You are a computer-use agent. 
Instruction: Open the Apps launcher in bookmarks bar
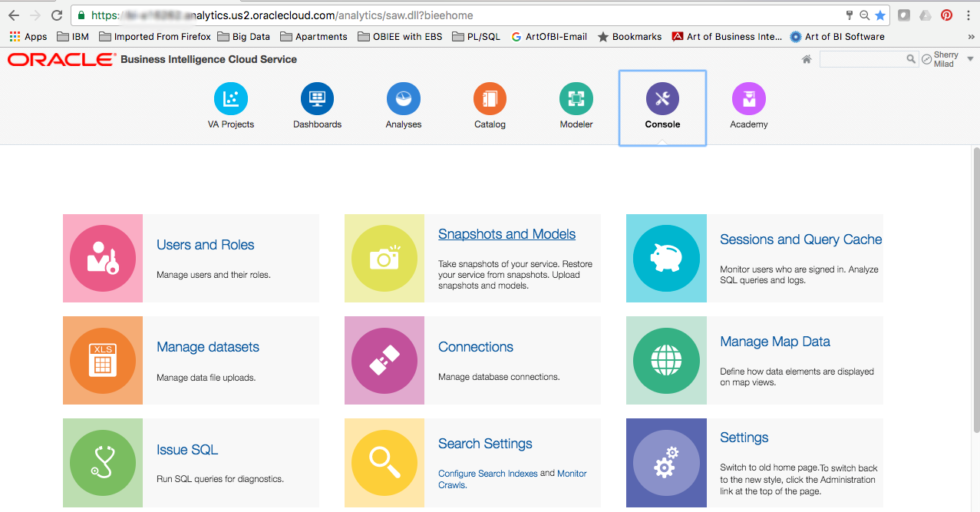pyautogui.click(x=28, y=36)
